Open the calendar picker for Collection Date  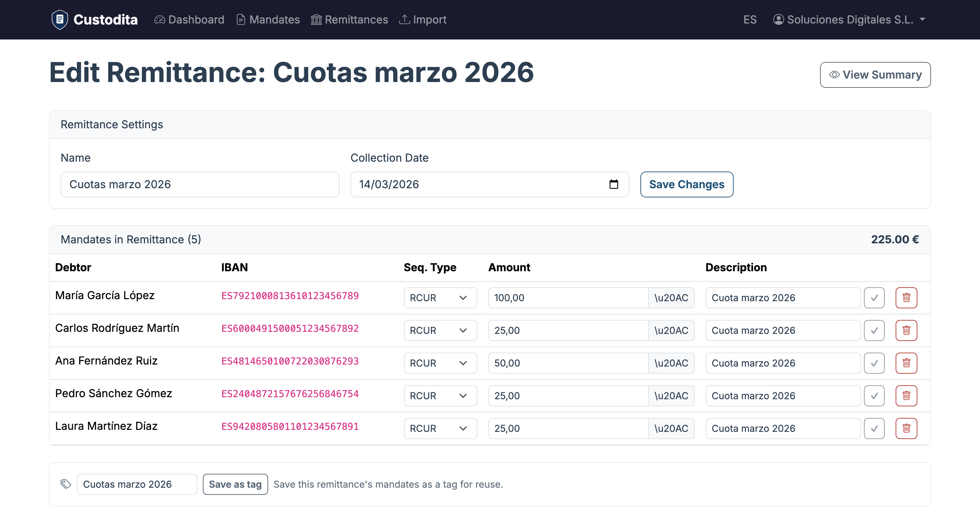tap(614, 184)
